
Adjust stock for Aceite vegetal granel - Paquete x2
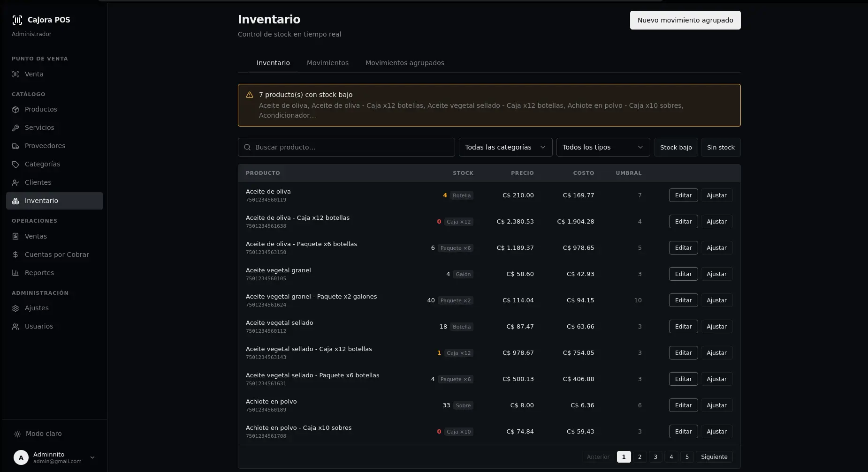716,300
